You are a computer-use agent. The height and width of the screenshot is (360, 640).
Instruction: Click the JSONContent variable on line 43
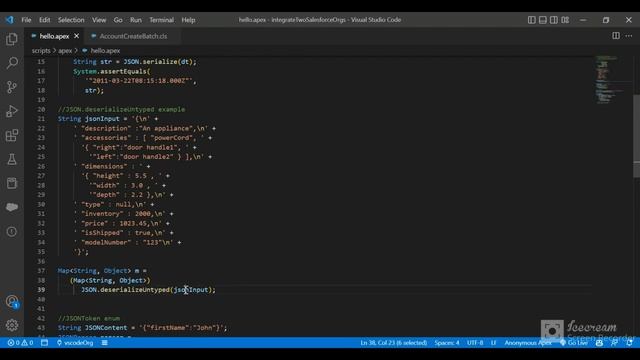pyautogui.click(x=106, y=328)
